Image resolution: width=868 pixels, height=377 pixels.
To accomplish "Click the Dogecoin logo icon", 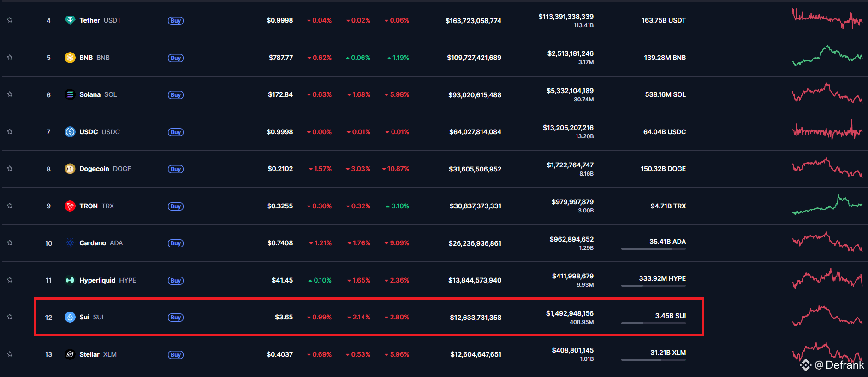I will pyautogui.click(x=70, y=169).
